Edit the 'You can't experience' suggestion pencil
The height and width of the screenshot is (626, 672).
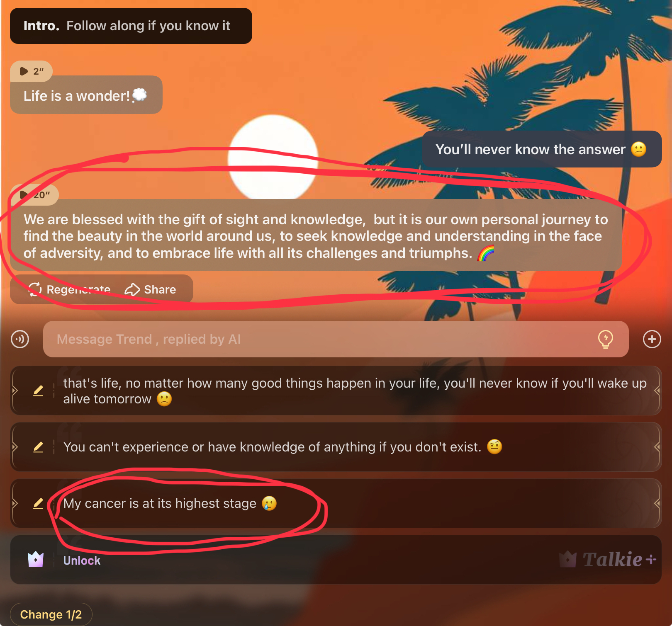(x=38, y=447)
